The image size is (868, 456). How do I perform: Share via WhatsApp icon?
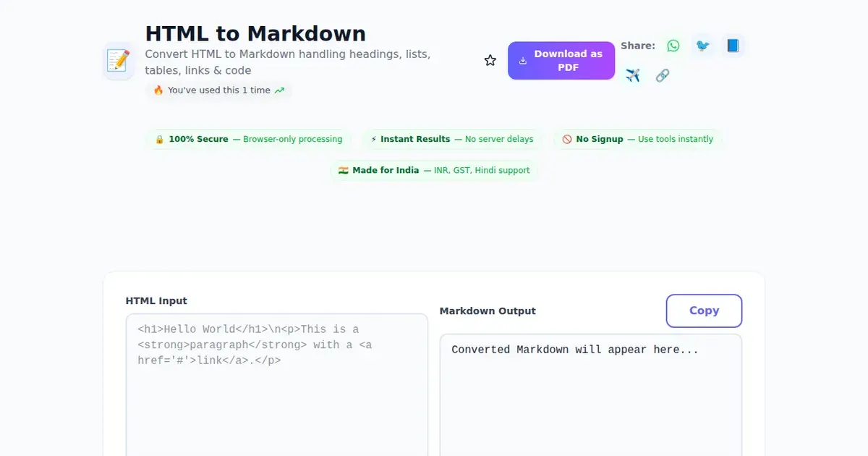tap(673, 46)
